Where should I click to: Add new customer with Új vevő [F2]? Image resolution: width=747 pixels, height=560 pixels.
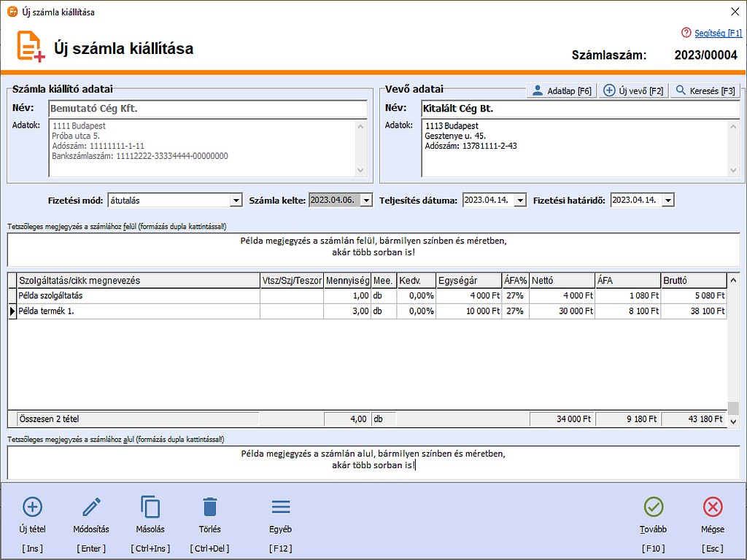[x=632, y=91]
